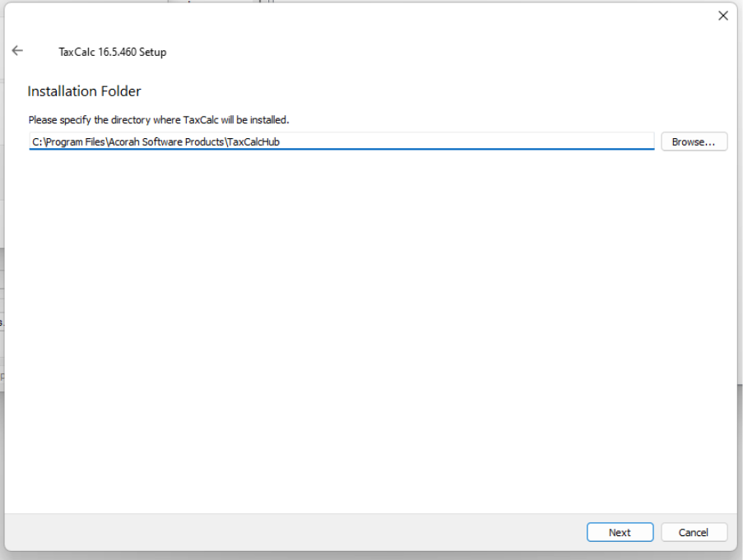
Task: Click the gray footer bar left of Next
Action: (288, 532)
